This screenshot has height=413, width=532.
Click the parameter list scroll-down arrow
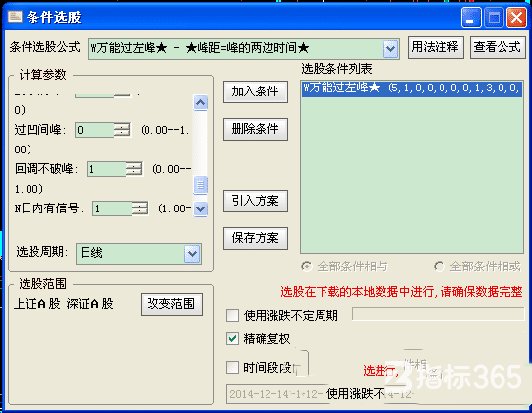tap(200, 208)
